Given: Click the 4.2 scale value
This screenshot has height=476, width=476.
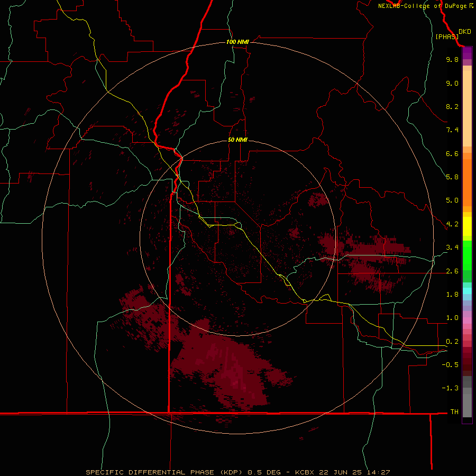Looking at the screenshot, I should pos(452,224).
